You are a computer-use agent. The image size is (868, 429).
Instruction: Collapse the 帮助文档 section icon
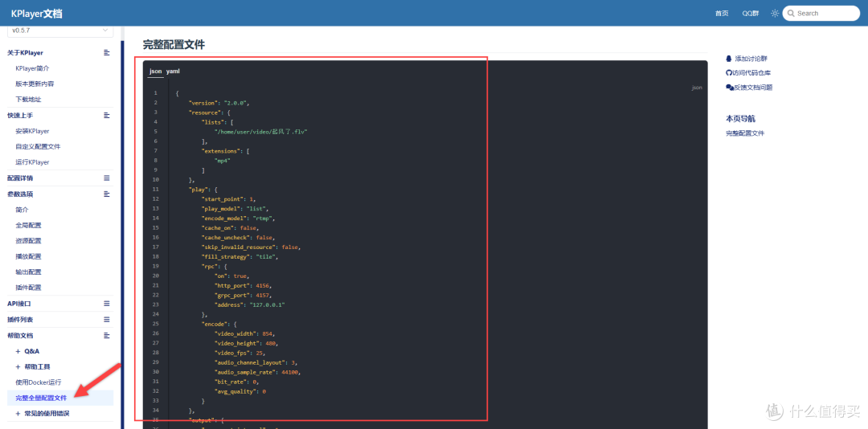pos(107,335)
